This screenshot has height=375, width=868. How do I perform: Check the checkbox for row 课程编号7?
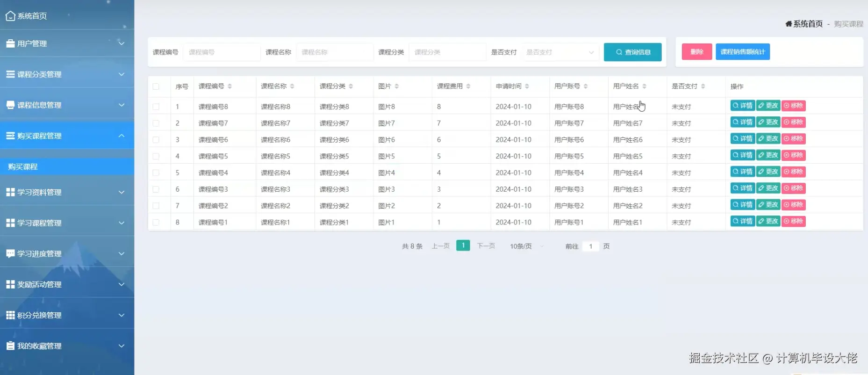[x=156, y=123]
